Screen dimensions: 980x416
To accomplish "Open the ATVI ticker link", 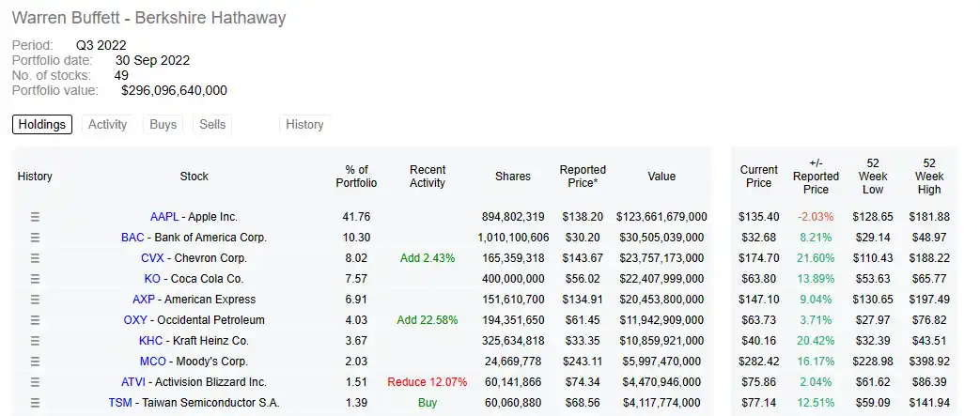I will [x=132, y=381].
